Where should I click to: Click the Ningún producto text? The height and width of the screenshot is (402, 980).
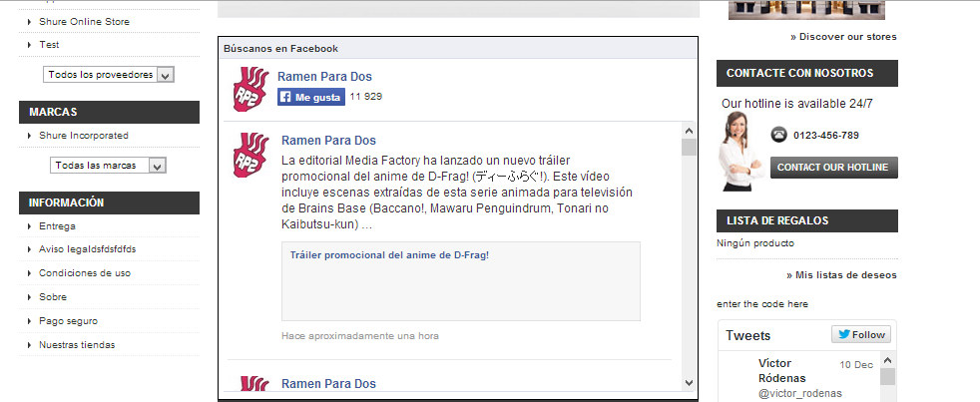[x=755, y=243]
